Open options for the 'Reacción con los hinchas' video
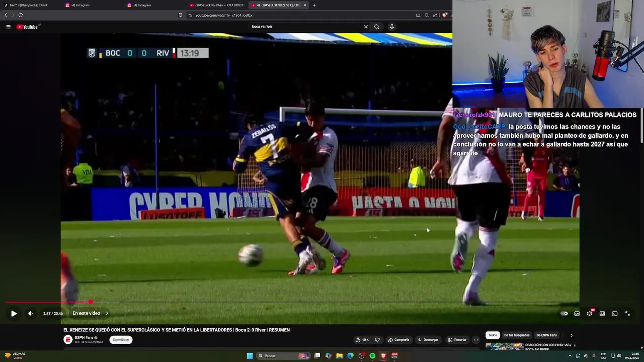Viewport: 644px width, 362px height. point(575,346)
